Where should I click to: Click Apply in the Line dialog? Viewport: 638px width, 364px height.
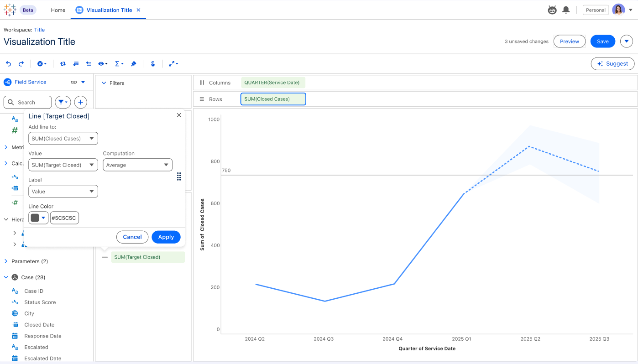click(x=166, y=237)
